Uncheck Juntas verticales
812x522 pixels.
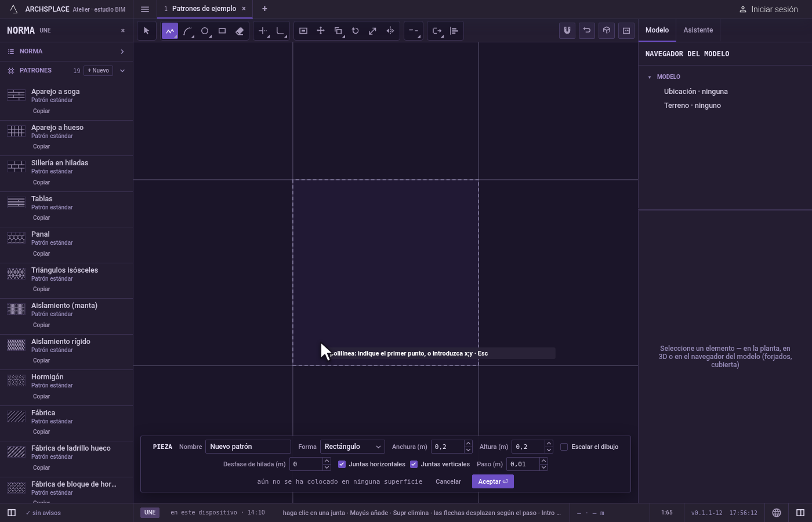coord(414,464)
